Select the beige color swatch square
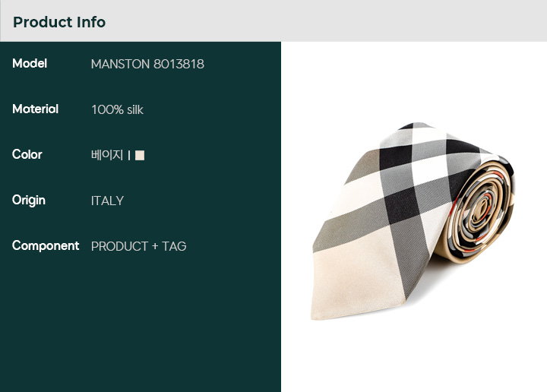547x392 pixels. pyautogui.click(x=140, y=155)
